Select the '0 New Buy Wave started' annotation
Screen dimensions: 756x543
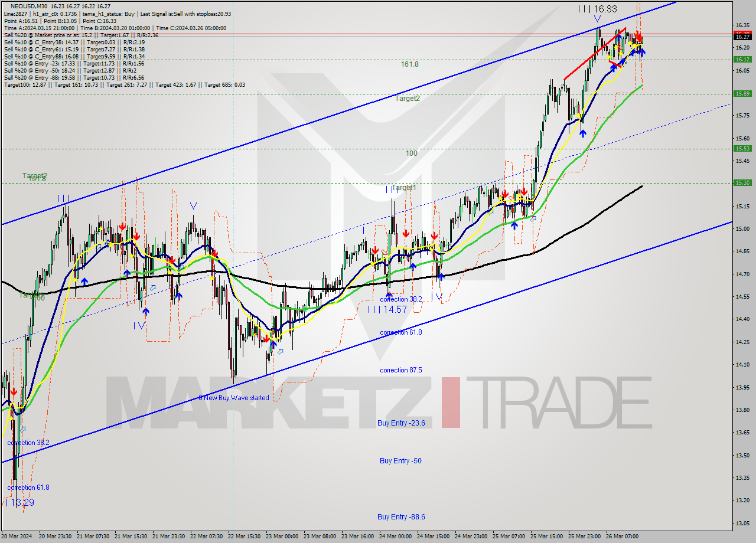234,397
